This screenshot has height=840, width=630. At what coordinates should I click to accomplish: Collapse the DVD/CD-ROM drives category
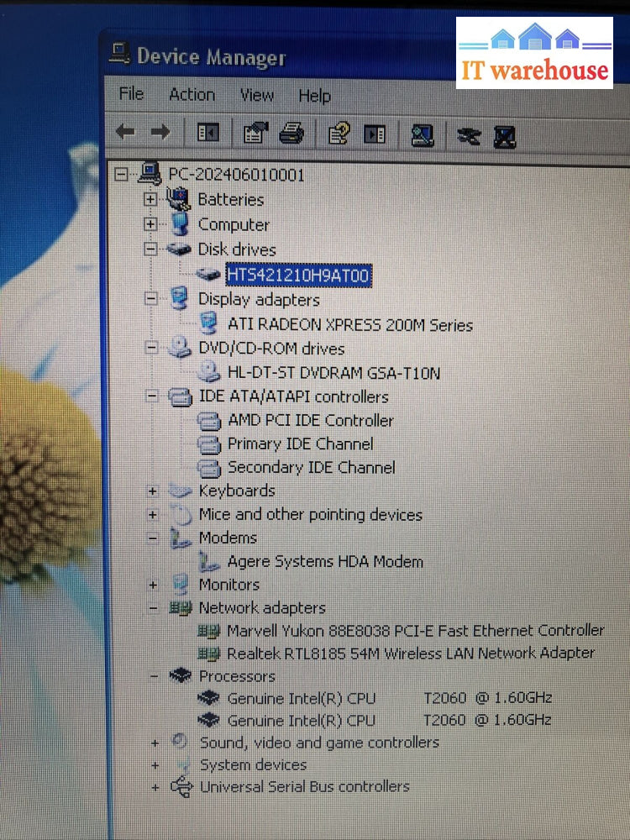tap(152, 348)
